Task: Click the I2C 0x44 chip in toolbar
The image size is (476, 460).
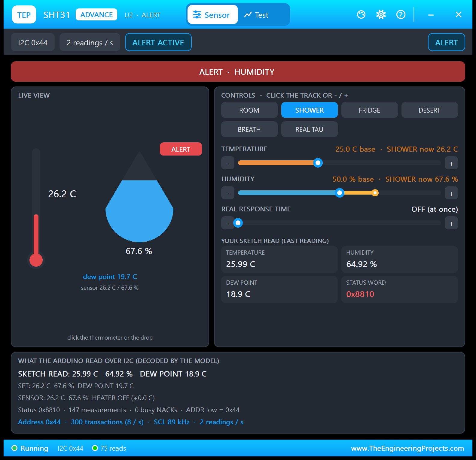Action: [x=33, y=42]
